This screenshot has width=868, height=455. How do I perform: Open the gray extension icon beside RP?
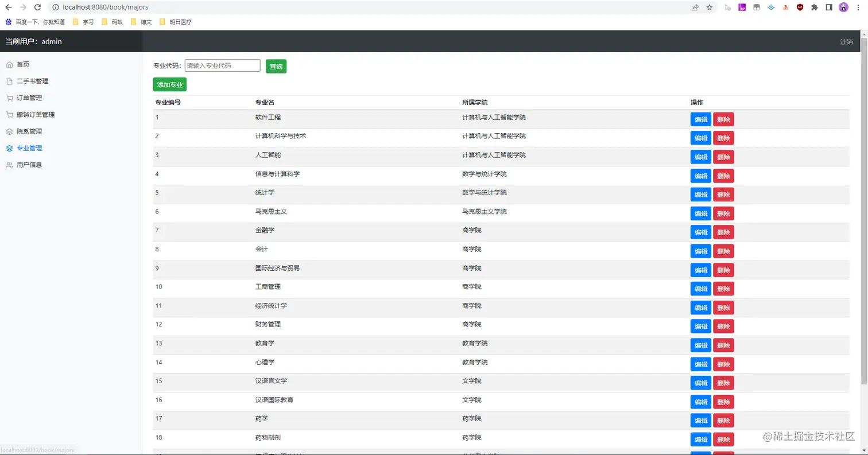coord(757,7)
